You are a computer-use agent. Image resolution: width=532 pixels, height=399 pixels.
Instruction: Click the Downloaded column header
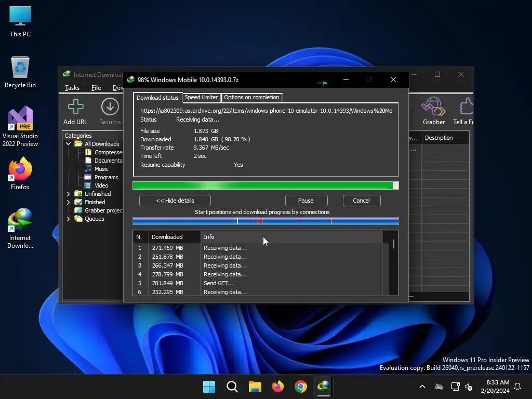click(175, 237)
